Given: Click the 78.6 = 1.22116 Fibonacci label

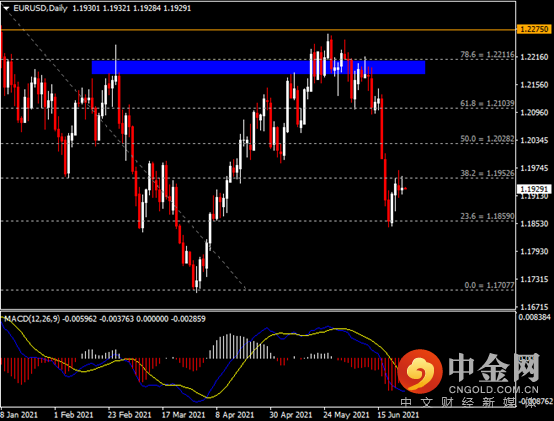Looking at the screenshot, I should [487, 55].
